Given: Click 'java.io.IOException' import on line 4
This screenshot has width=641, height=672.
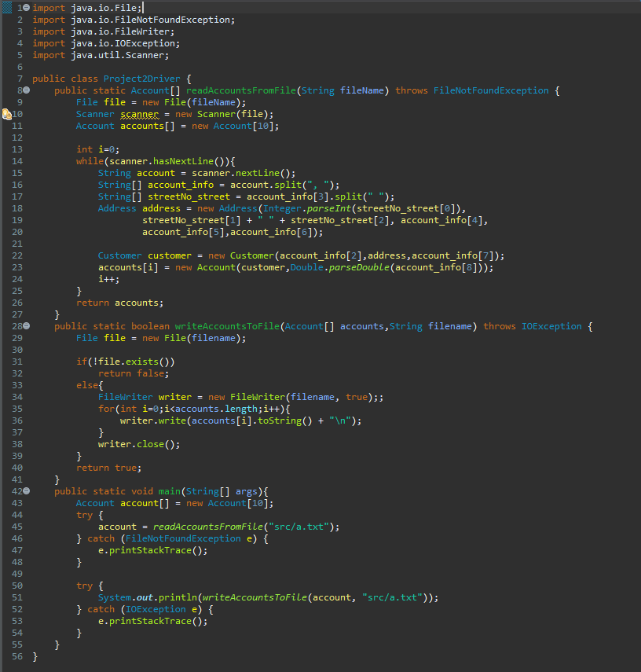Looking at the screenshot, I should (x=125, y=43).
